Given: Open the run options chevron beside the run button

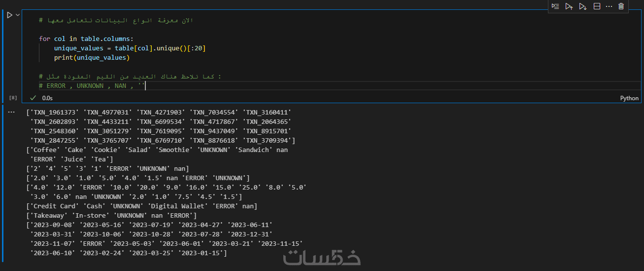Looking at the screenshot, I should [18, 15].
